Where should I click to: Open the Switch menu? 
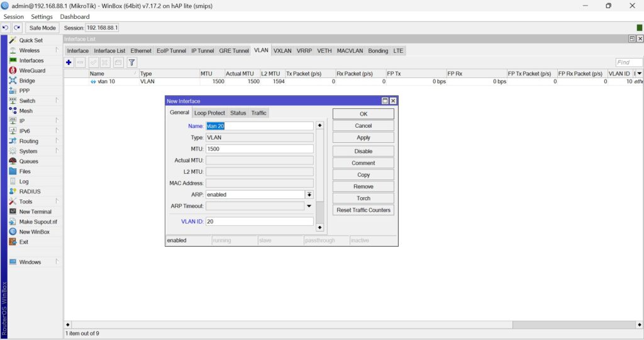tap(27, 101)
